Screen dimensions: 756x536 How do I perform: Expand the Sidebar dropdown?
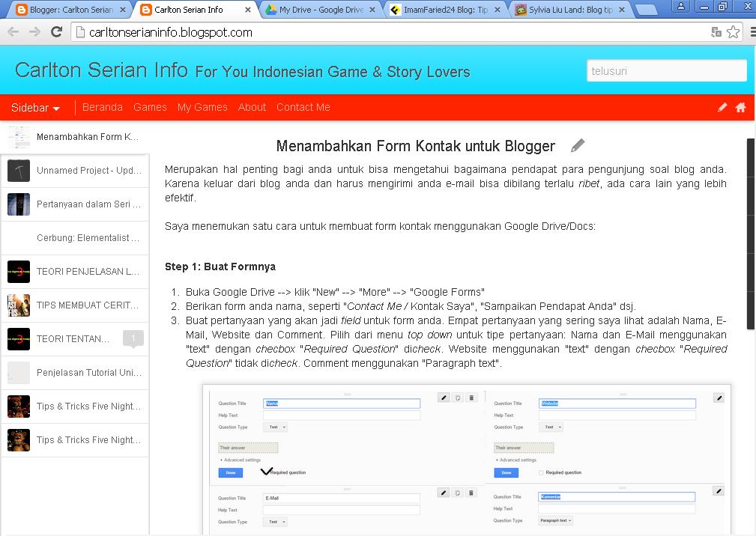click(35, 107)
